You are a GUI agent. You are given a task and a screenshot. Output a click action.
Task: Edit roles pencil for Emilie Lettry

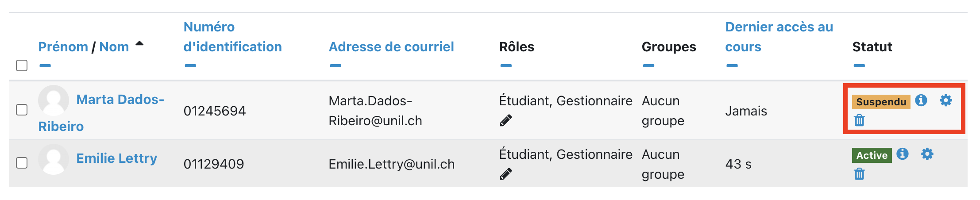(505, 174)
